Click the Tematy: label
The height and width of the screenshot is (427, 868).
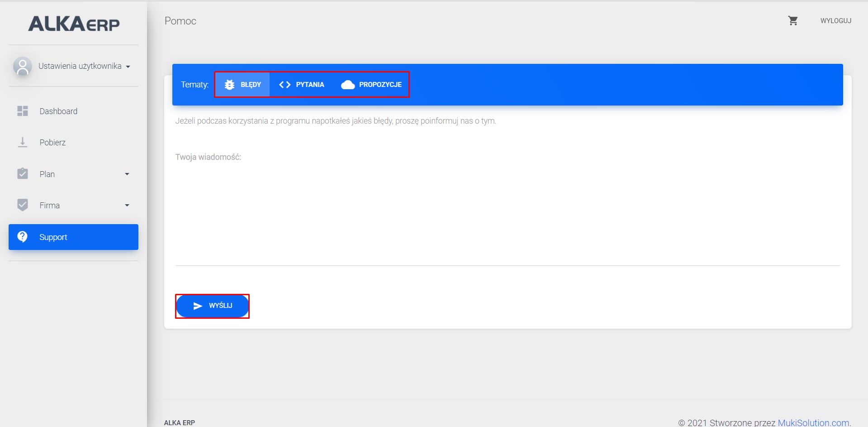[x=194, y=85]
